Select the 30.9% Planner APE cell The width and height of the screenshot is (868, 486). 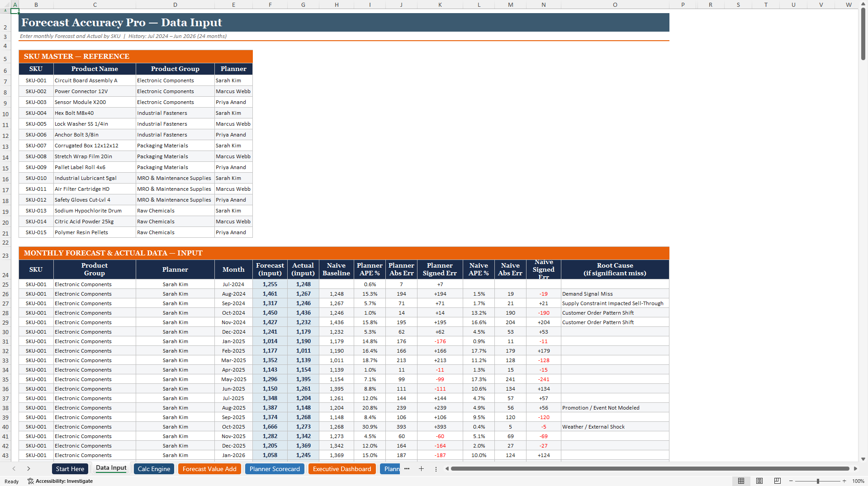coord(370,427)
